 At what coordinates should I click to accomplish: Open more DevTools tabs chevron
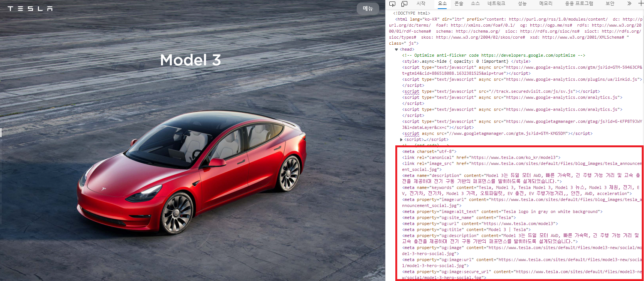tap(629, 3)
